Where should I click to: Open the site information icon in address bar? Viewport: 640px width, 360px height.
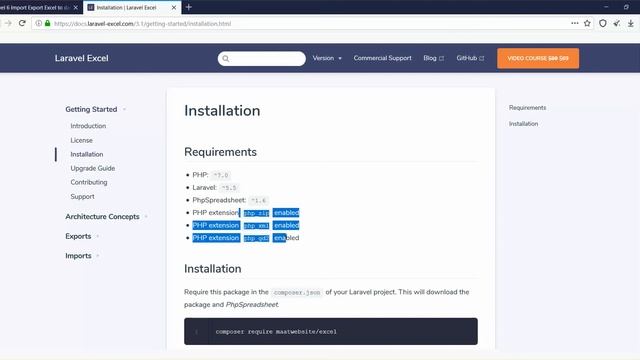click(38, 23)
